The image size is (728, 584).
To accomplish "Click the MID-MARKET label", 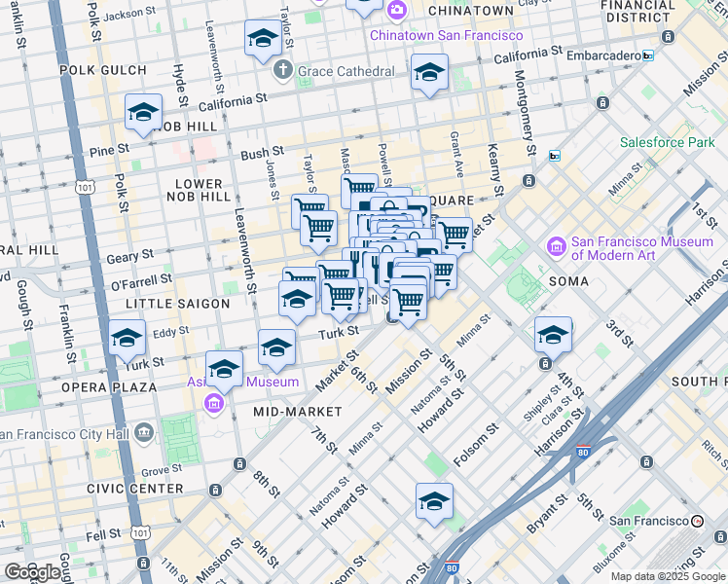I will (x=298, y=412).
